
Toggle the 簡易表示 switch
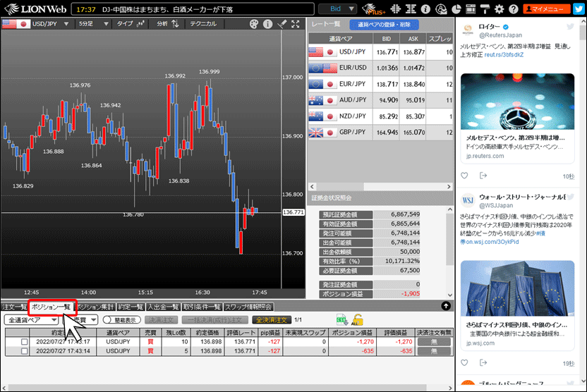point(121,320)
